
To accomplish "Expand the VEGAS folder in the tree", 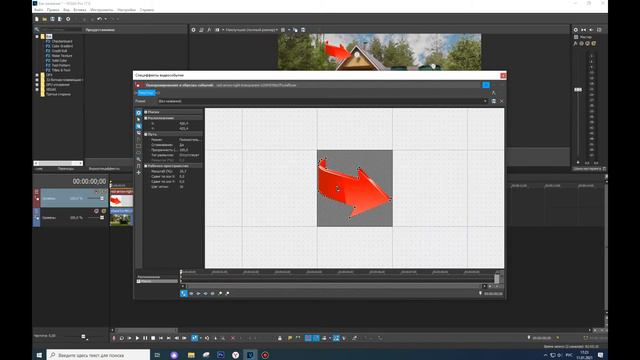I will (x=37, y=89).
